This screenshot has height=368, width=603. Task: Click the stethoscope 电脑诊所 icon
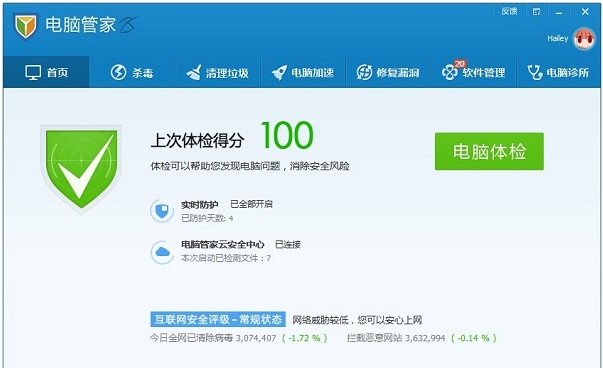(535, 72)
